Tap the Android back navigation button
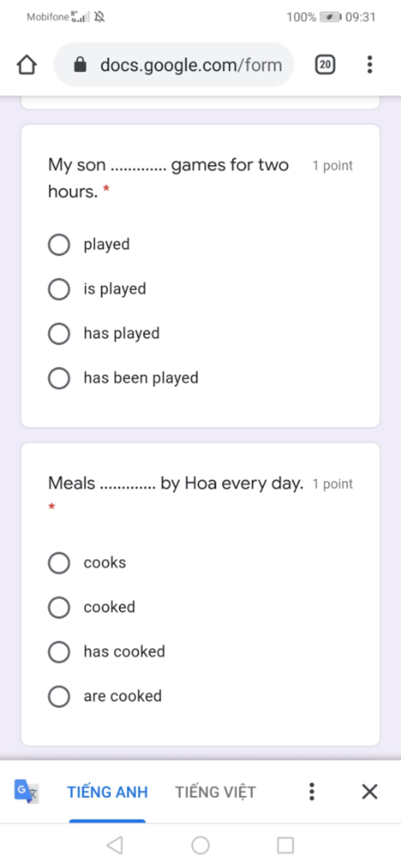Screen dimensions: 401x868 (x=115, y=845)
